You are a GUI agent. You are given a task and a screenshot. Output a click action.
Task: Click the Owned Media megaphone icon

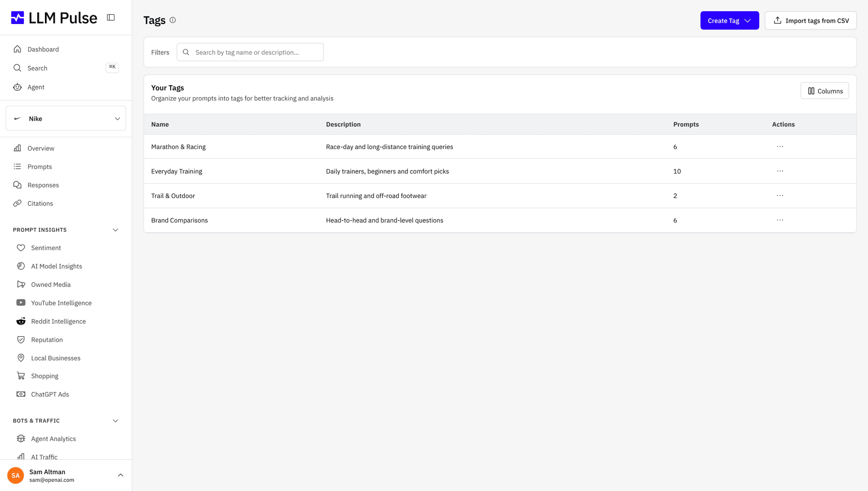[x=21, y=284]
